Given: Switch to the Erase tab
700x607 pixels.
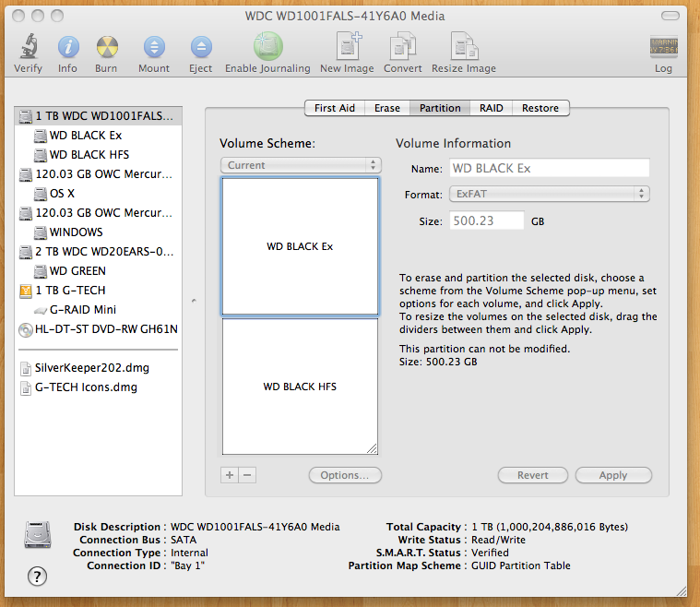Looking at the screenshot, I should tap(387, 108).
